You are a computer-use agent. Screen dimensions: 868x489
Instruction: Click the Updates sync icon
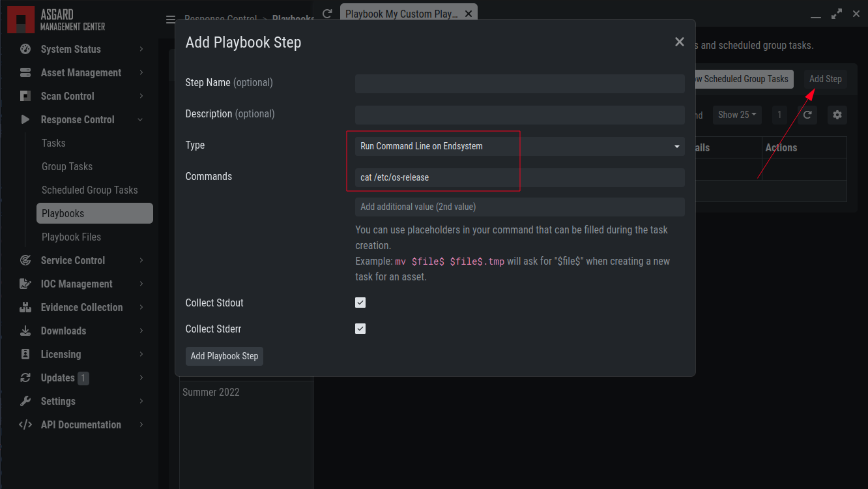click(25, 378)
